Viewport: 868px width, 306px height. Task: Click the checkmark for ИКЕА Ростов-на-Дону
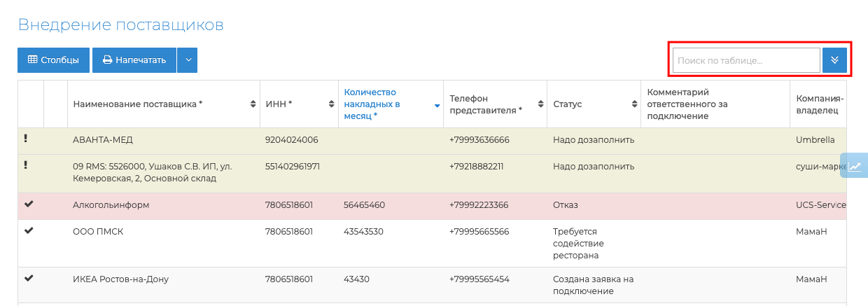pos(29,278)
